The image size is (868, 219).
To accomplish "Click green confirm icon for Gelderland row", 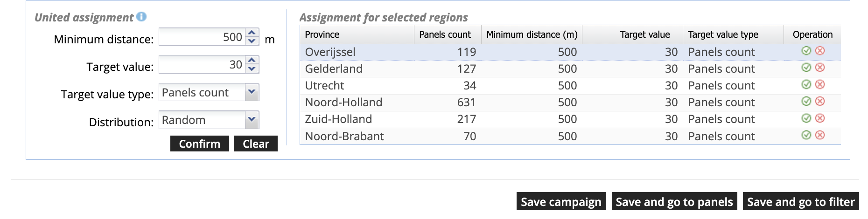I will (806, 68).
